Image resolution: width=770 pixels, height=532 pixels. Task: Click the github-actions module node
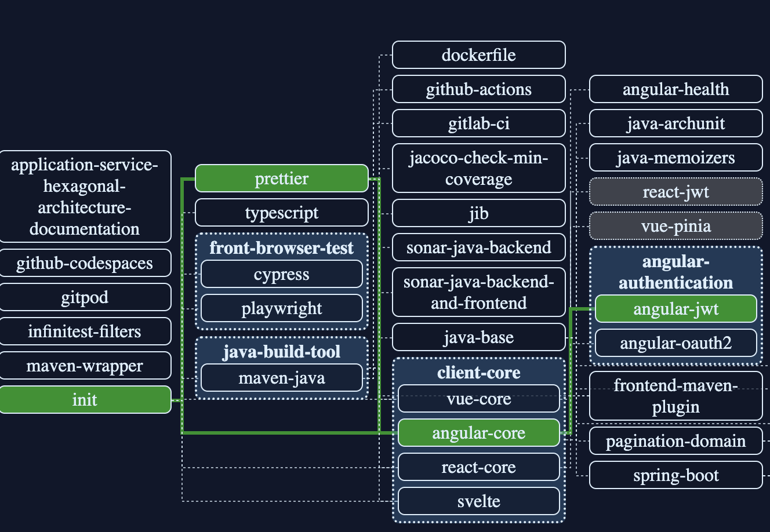(x=478, y=89)
